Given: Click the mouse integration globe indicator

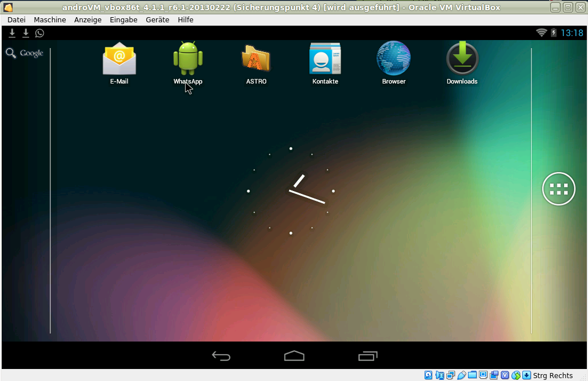Looking at the screenshot, I should (516, 375).
